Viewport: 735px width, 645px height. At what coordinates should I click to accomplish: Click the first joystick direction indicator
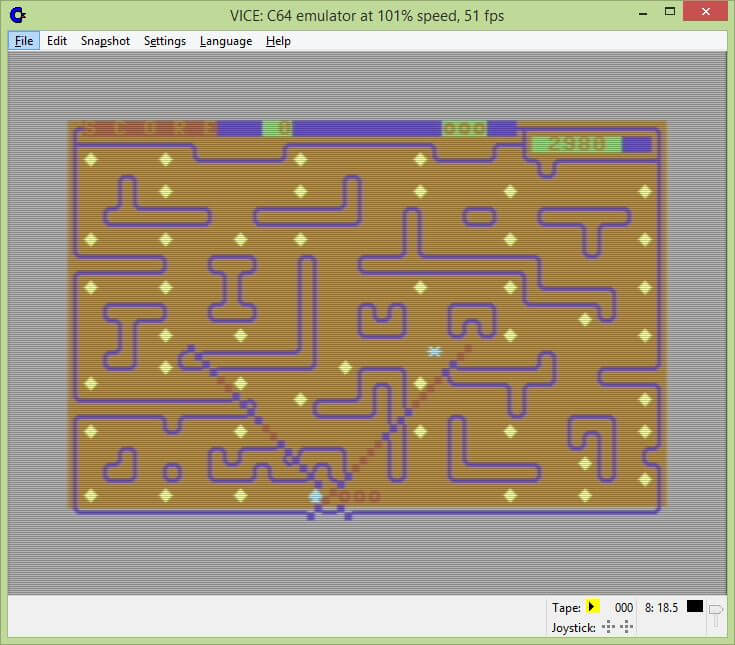(608, 627)
